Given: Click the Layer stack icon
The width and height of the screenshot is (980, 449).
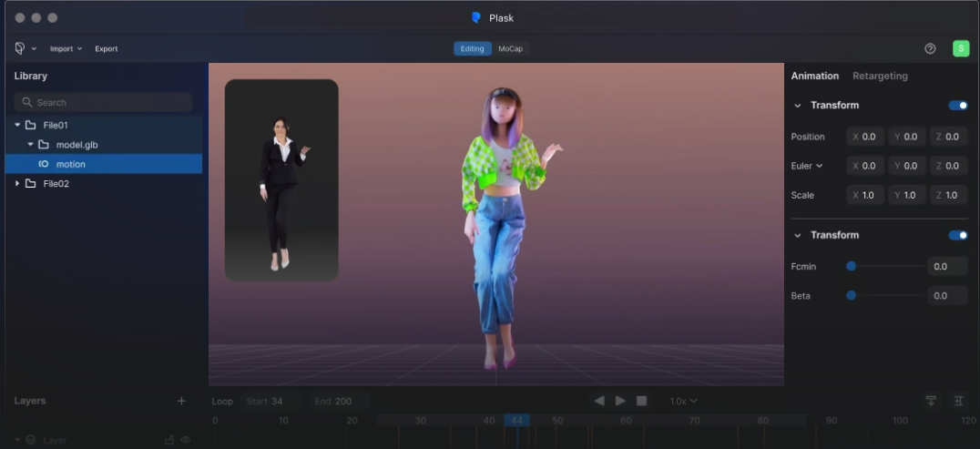Looking at the screenshot, I should coord(31,440).
